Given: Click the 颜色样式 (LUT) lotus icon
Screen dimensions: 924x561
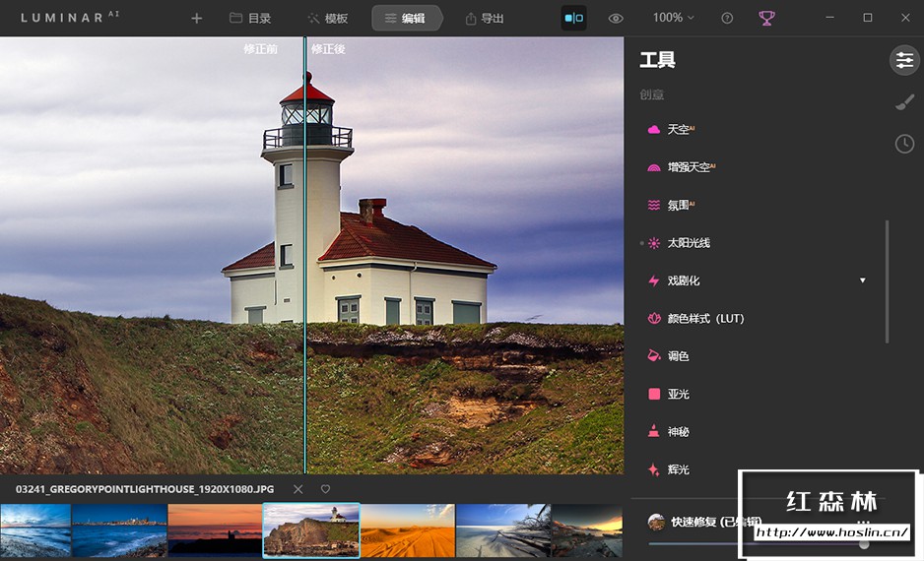Looking at the screenshot, I should click(653, 319).
